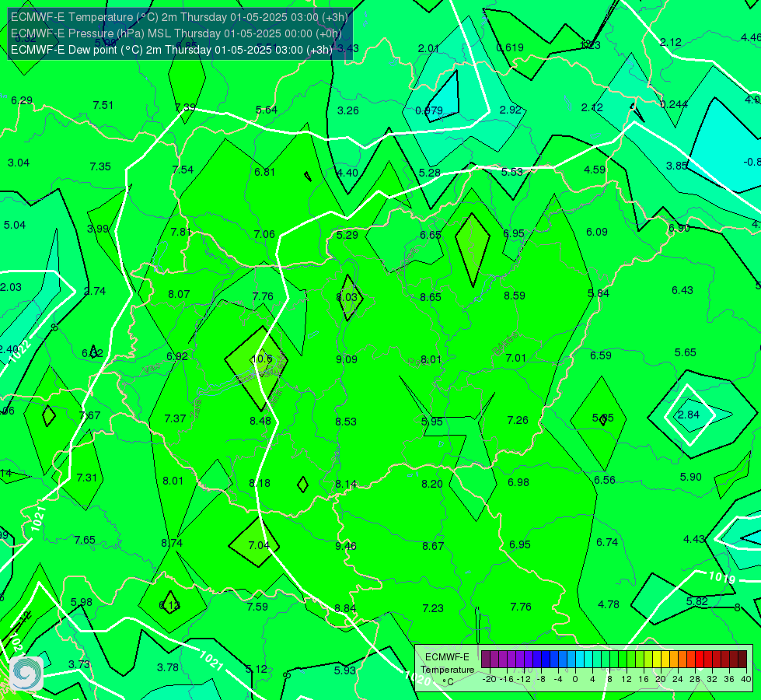Screen dimensions: 761x700
Task: Click the 7.01 grid value
Action: 515,358
